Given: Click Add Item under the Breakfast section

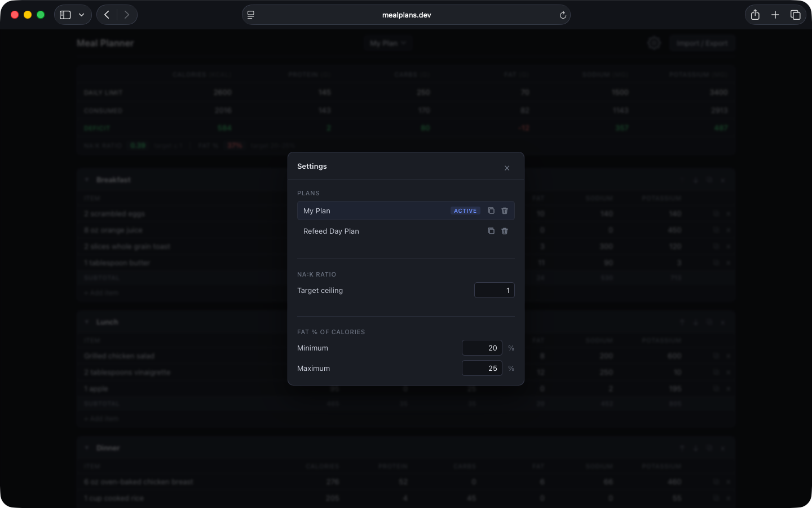Looking at the screenshot, I should pos(101,292).
